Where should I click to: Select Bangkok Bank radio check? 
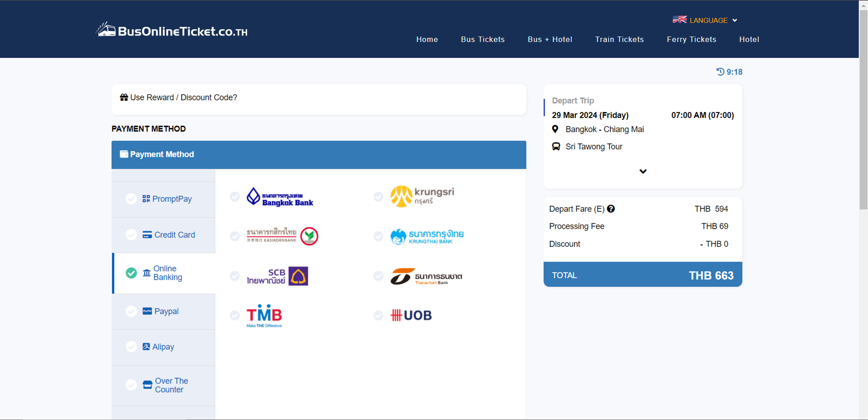tap(235, 197)
